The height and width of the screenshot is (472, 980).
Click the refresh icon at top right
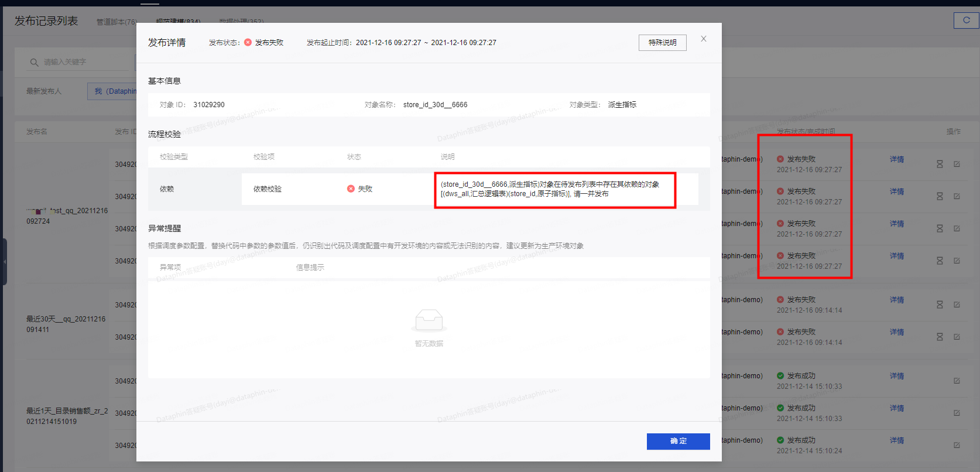click(966, 20)
